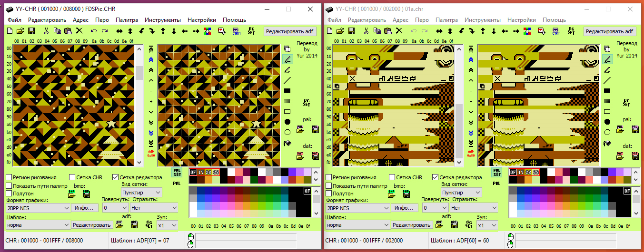This screenshot has height=252, width=644.
Task: Uncheck Сетка редактора in left window
Action: [x=116, y=177]
